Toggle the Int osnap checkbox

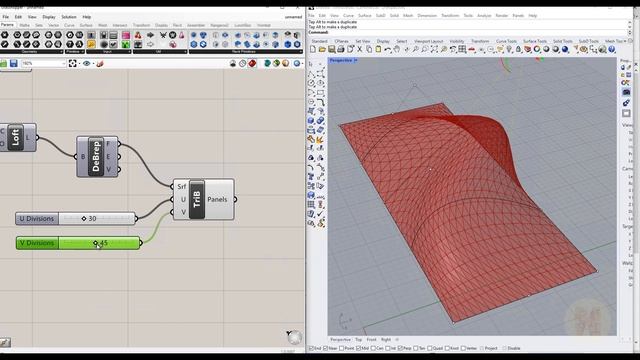click(x=388, y=348)
